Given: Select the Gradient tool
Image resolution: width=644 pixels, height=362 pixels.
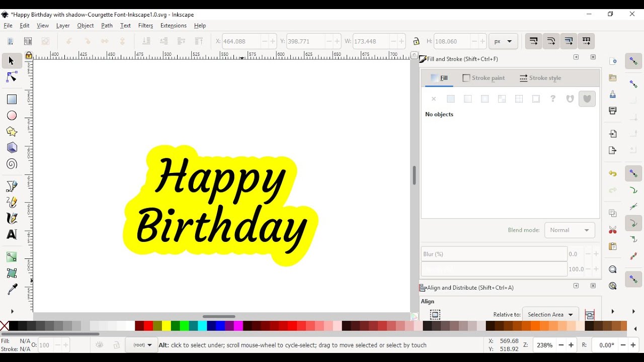Looking at the screenshot, I should (12, 257).
